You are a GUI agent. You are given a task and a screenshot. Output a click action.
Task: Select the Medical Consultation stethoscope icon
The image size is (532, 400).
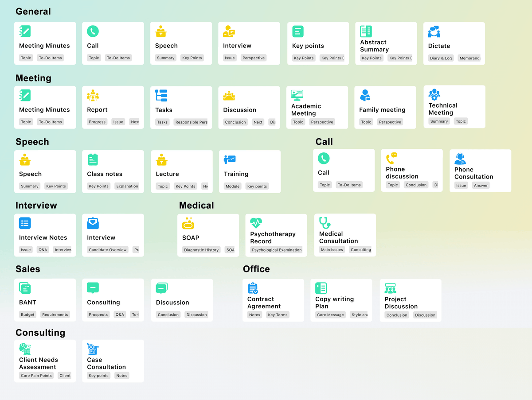point(325,222)
